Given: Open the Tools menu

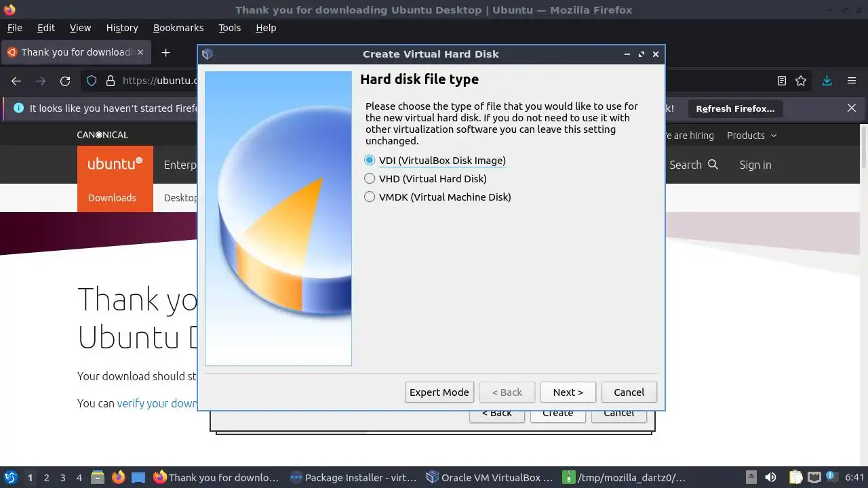Looking at the screenshot, I should [229, 28].
